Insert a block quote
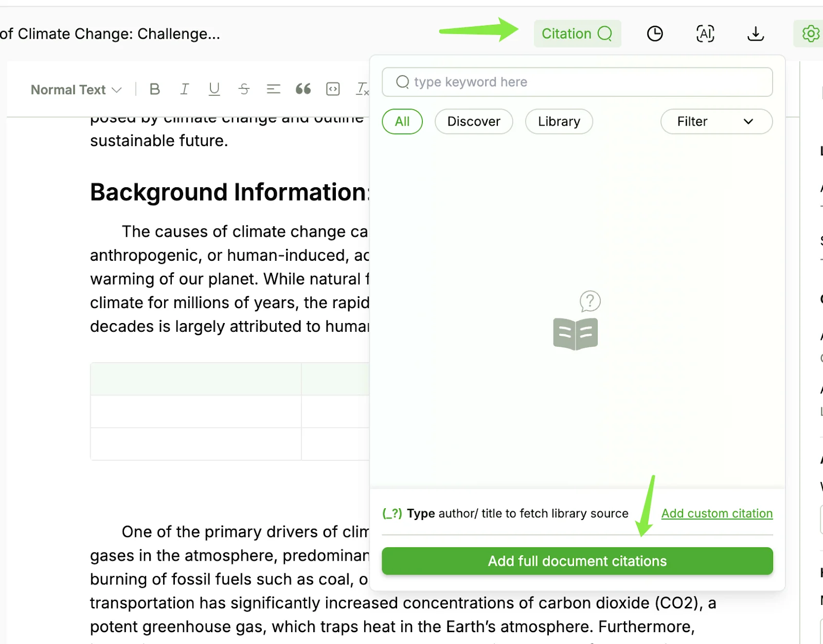The image size is (823, 644). pos(303,90)
